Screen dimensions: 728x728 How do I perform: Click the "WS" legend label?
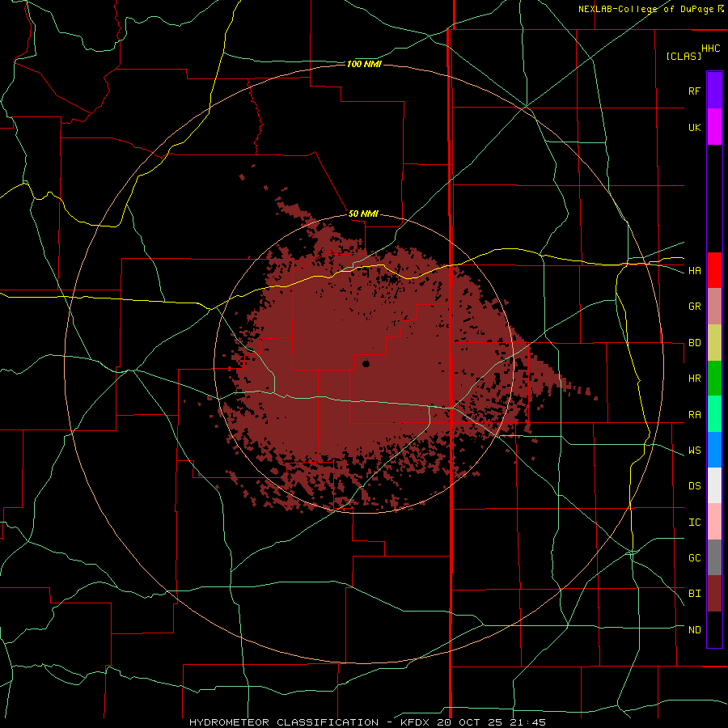pos(694,450)
